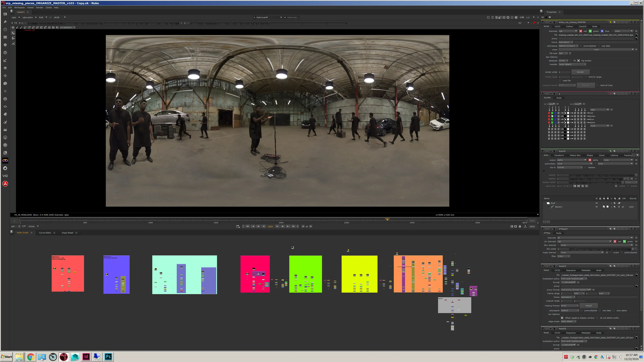Collapse the Write_vrp_missing_MASTER properties panel
The width and height of the screenshot is (644, 362).
(543, 22)
